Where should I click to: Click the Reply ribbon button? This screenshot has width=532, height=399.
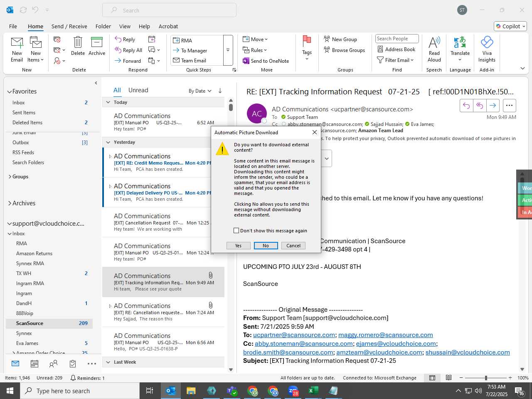[x=125, y=39]
